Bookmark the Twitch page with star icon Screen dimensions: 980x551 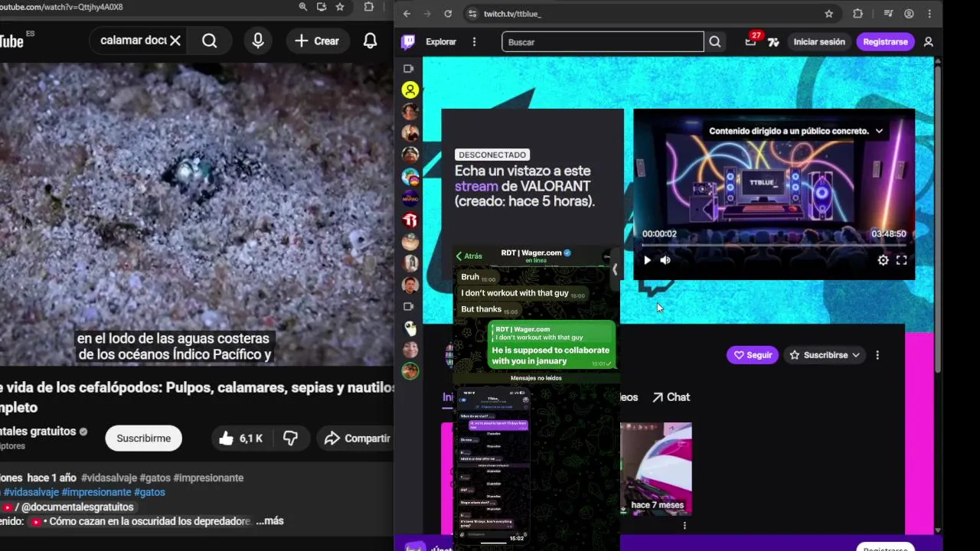click(x=829, y=14)
